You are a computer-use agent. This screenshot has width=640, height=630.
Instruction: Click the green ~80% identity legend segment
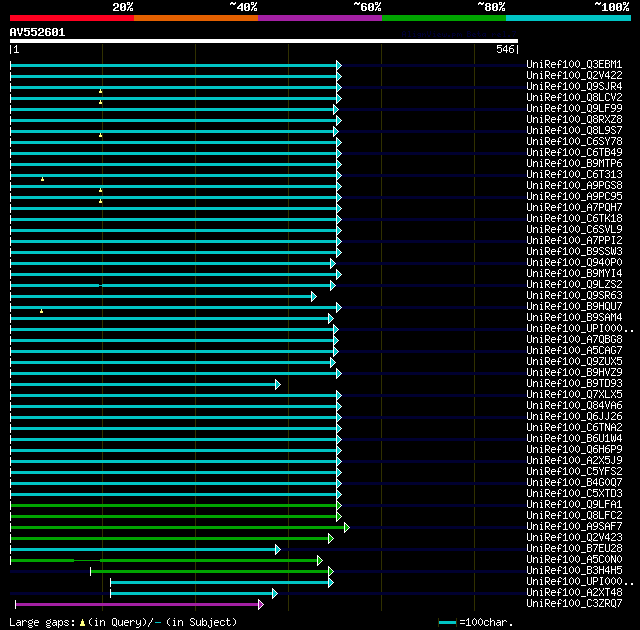click(444, 18)
